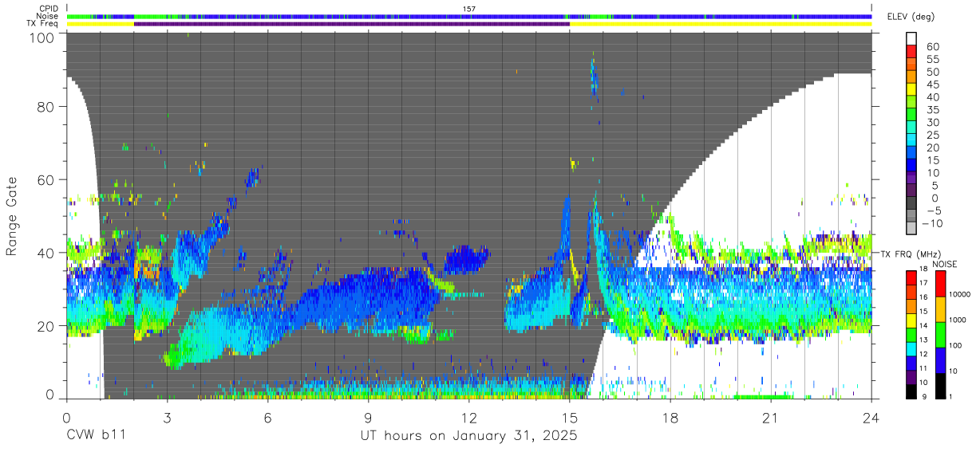This screenshot has width=980, height=452.
Task: Select the yellow ELEV segment near 45
Action: tap(911, 89)
